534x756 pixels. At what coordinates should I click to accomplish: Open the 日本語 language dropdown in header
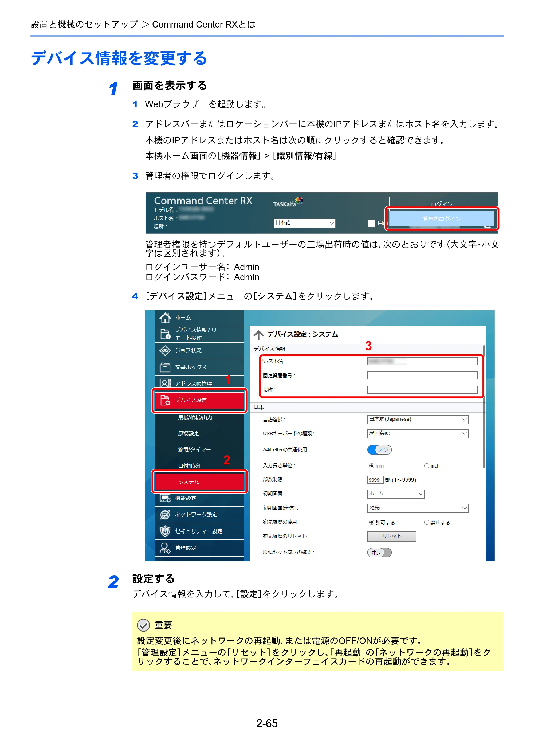[x=305, y=223]
